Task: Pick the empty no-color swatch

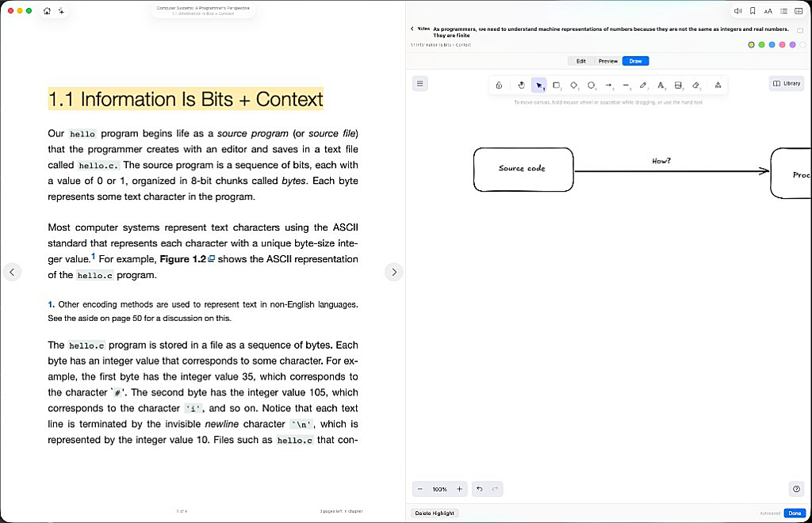Action: coord(802,45)
